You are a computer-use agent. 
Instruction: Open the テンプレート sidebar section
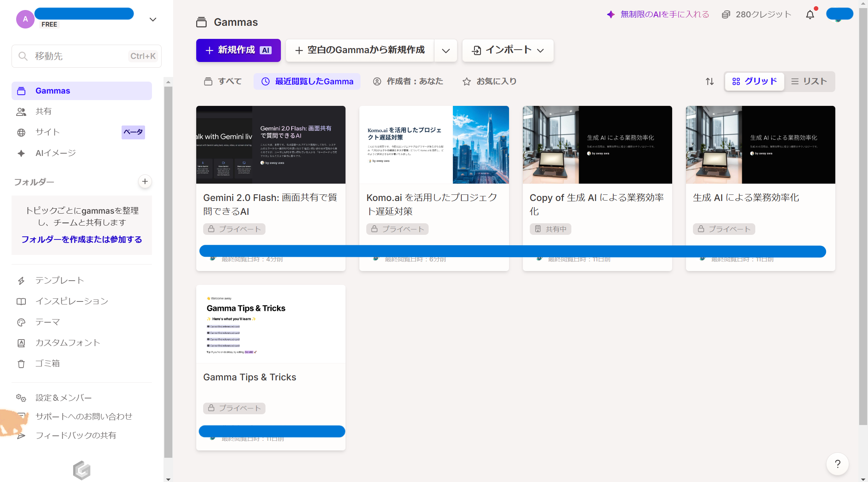(60, 280)
